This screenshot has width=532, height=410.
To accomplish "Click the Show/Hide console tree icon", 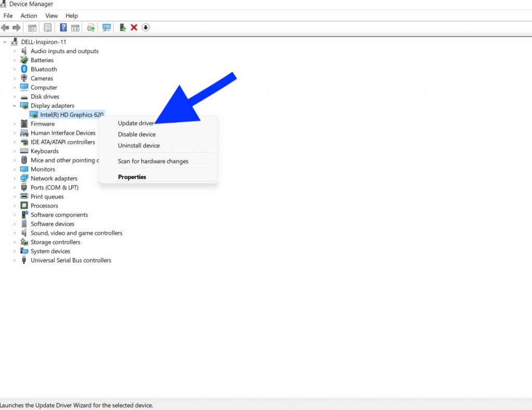I will tap(32, 28).
